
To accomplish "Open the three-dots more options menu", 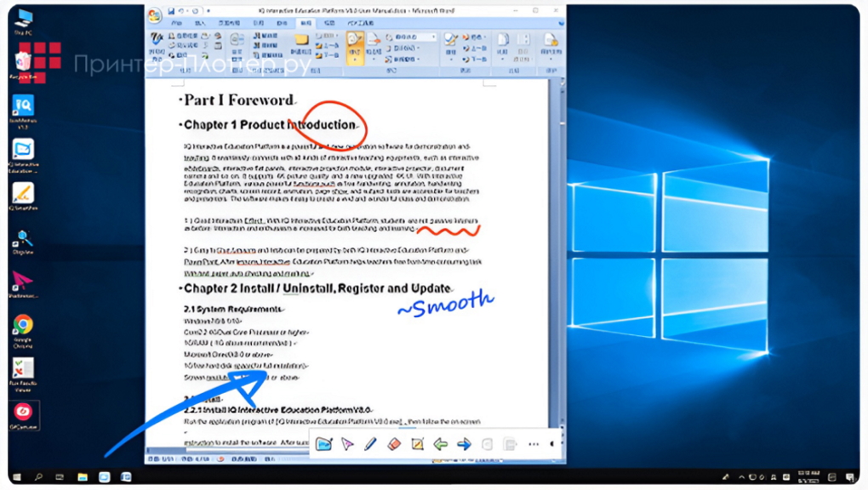I will (534, 444).
